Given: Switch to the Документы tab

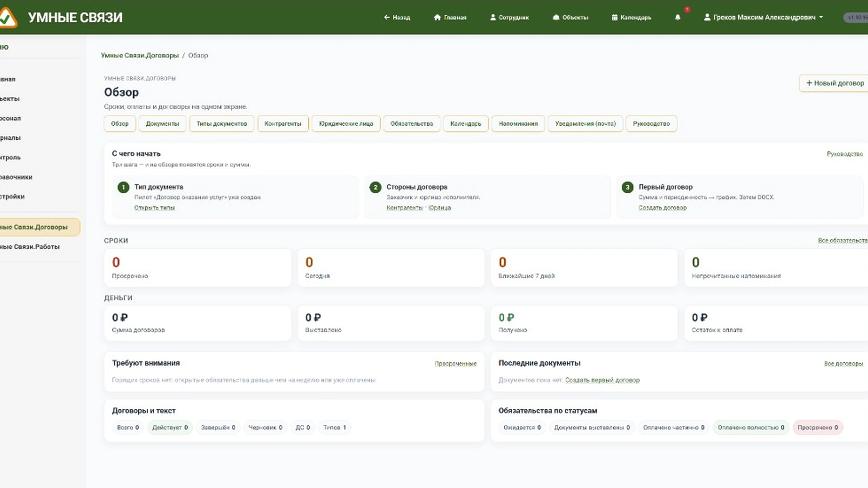Looking at the screenshot, I should click(162, 124).
